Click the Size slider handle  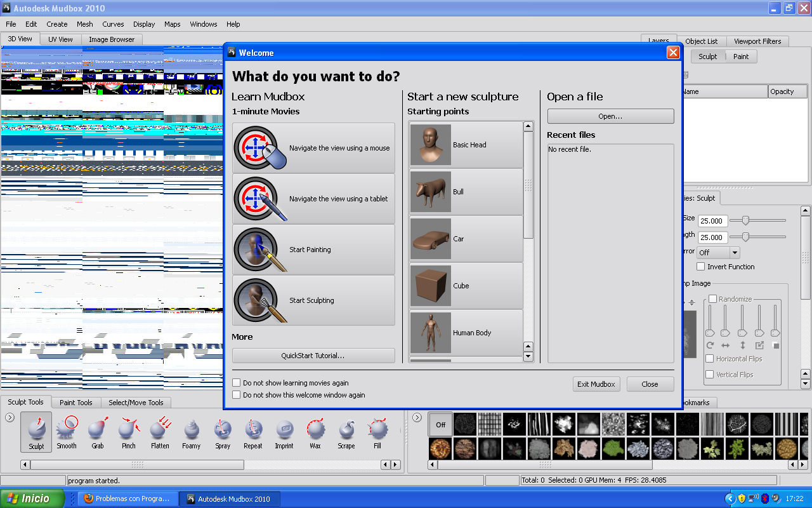point(746,220)
